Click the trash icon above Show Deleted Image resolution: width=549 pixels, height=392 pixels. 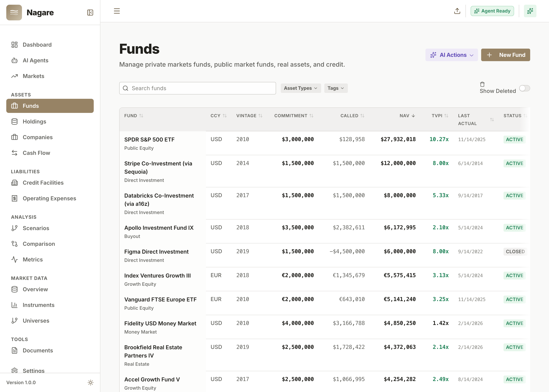(482, 84)
